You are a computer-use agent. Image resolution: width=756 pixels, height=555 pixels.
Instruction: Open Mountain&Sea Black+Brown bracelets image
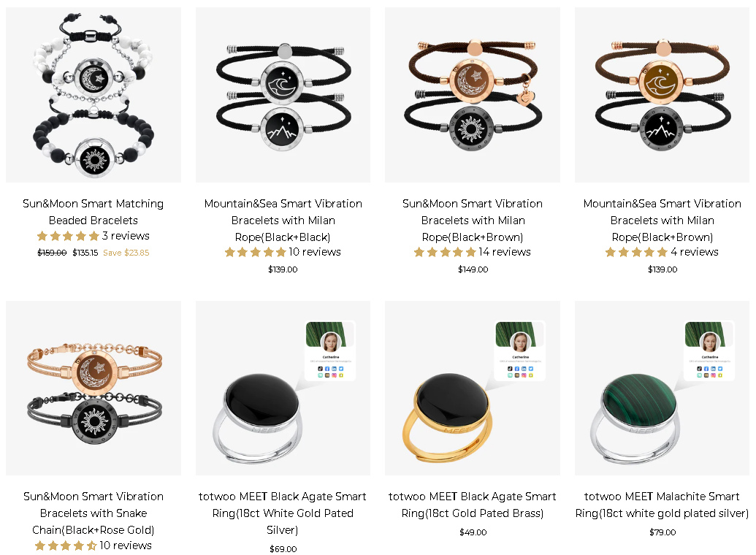point(662,94)
